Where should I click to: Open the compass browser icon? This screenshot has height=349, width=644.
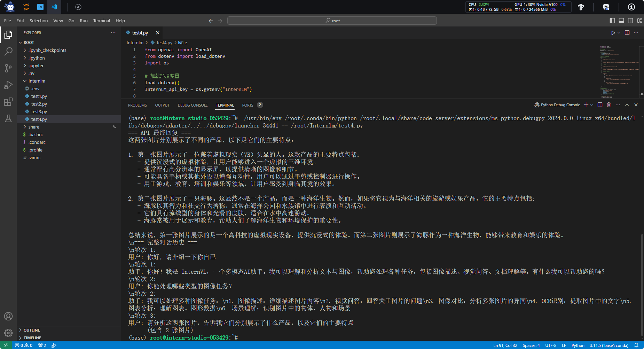pos(78,7)
